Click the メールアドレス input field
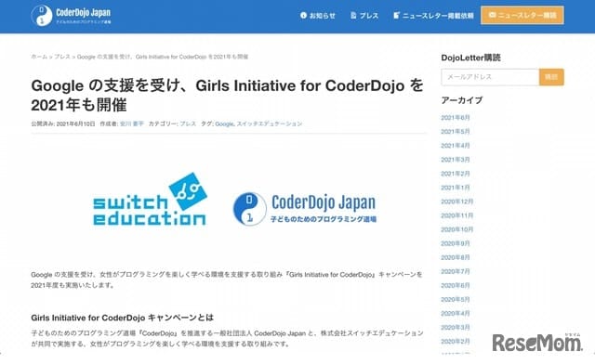Image resolution: width=595 pixels, height=364 pixels. (490, 77)
